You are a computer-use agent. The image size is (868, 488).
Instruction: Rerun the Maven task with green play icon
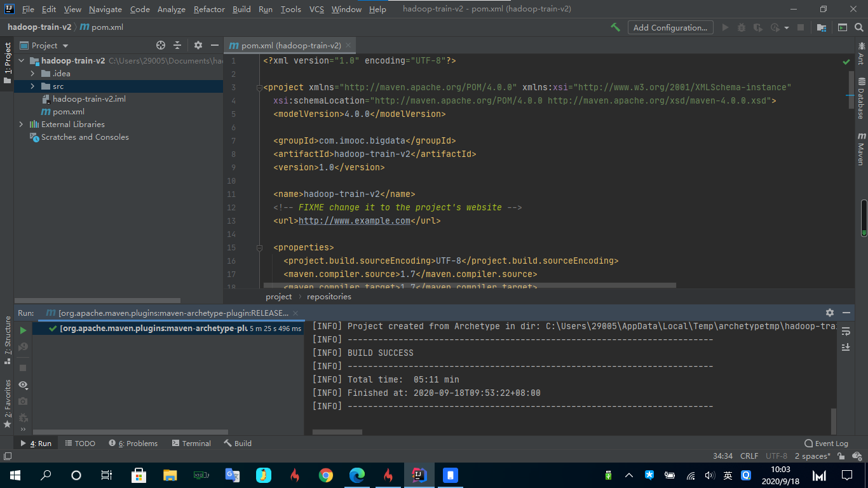(23, 330)
